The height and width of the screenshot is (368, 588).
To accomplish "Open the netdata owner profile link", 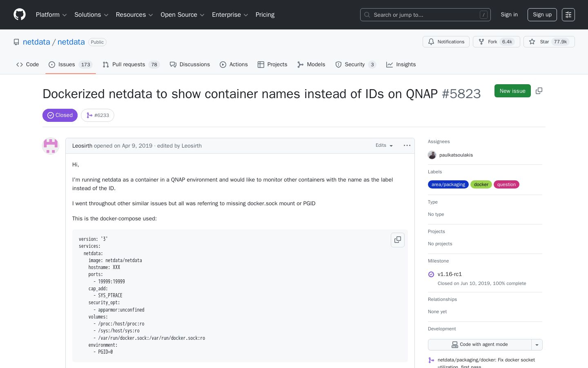I will tap(36, 42).
